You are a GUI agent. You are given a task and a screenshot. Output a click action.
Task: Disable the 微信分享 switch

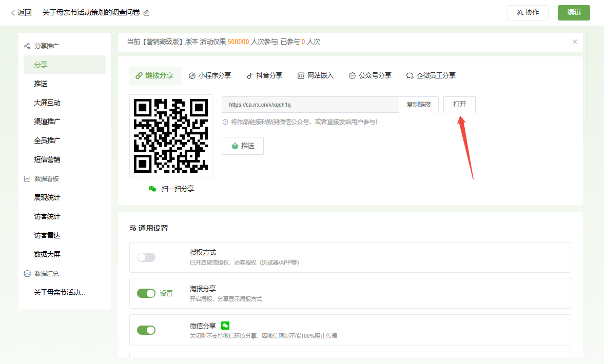click(146, 330)
